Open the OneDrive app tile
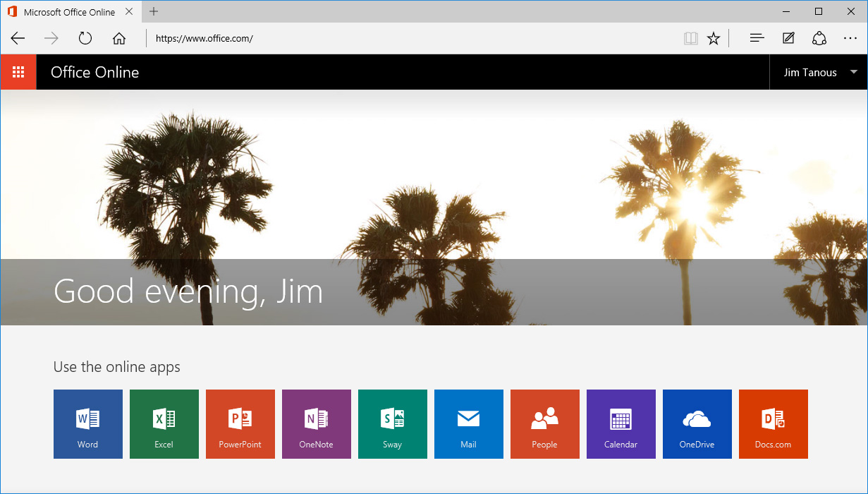Image resolution: width=868 pixels, height=494 pixels. tap(697, 424)
